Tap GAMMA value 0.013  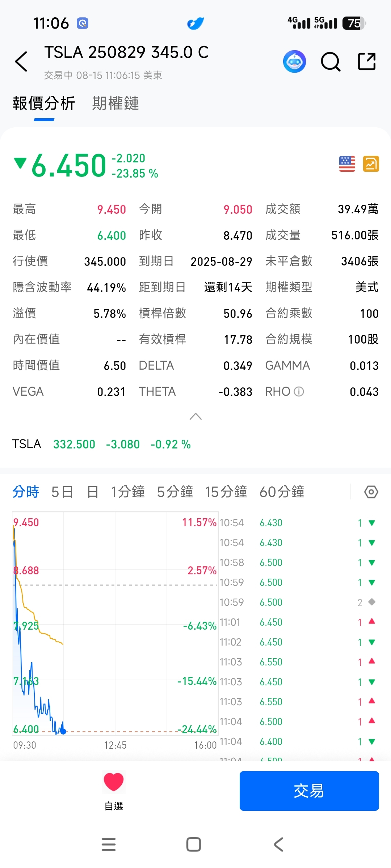[364, 366]
